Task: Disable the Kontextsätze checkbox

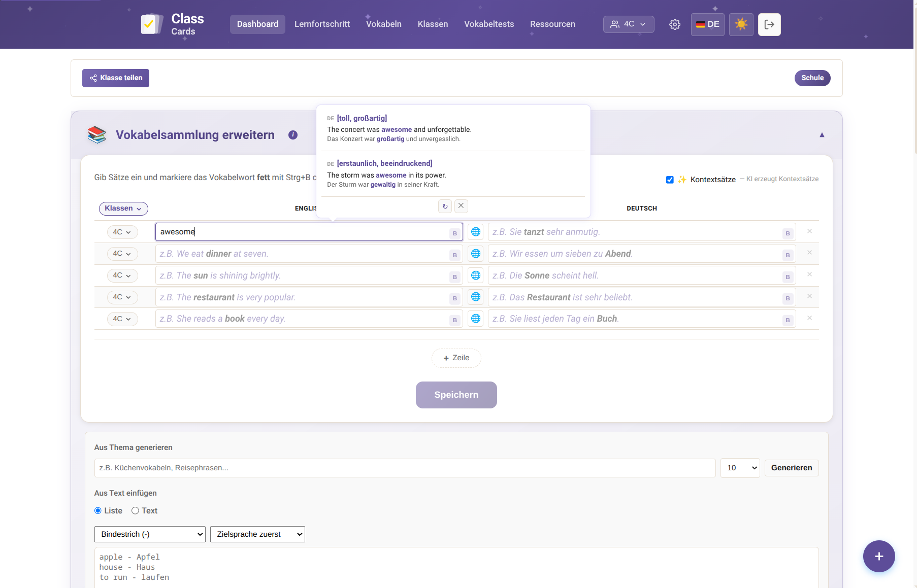Action: (x=670, y=180)
